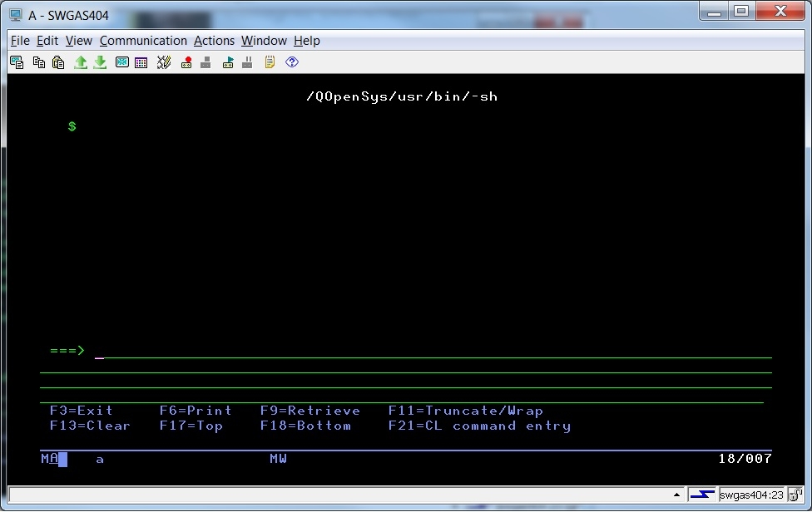The width and height of the screenshot is (812, 512).
Task: Minimize the SWGAS404 window
Action: 715,11
